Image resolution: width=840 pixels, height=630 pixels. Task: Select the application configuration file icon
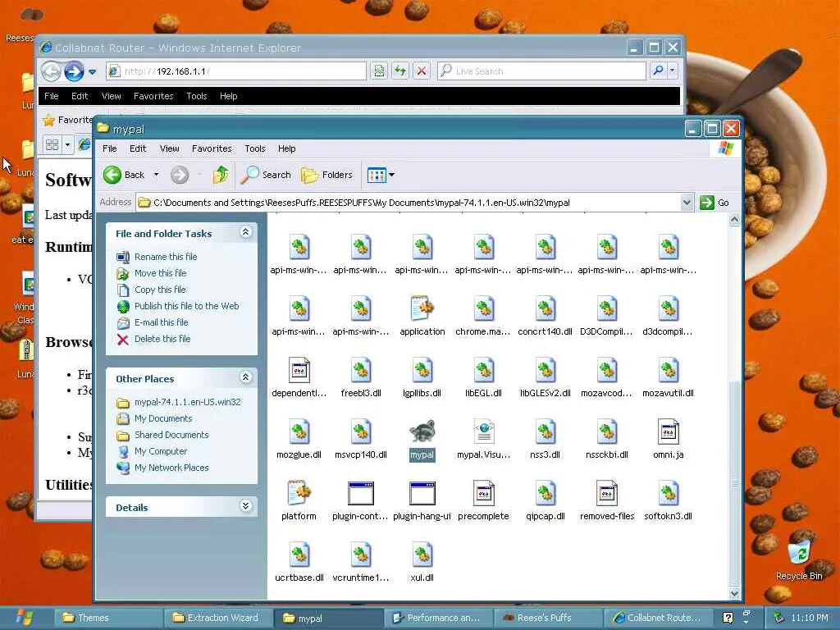click(x=422, y=308)
